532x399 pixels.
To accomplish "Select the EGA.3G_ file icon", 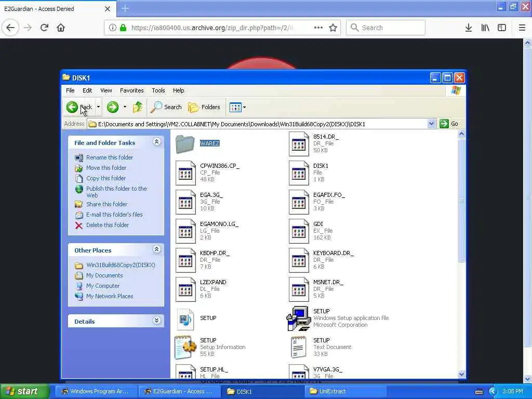I will point(185,202).
